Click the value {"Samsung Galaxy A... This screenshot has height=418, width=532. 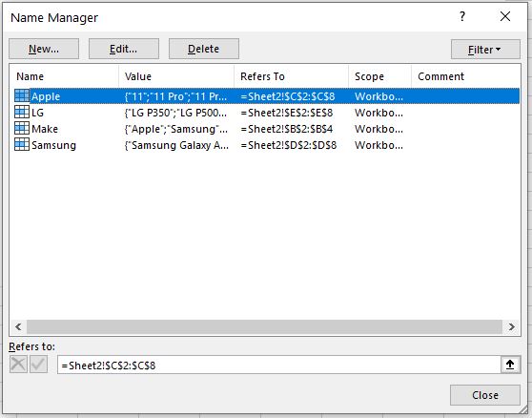pos(176,145)
